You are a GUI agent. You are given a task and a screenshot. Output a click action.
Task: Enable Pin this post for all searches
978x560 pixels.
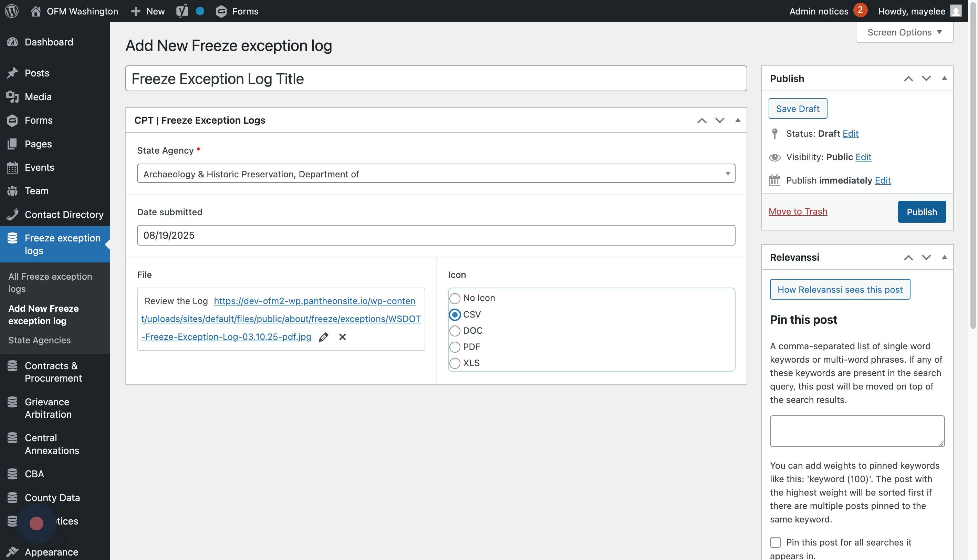775,542
